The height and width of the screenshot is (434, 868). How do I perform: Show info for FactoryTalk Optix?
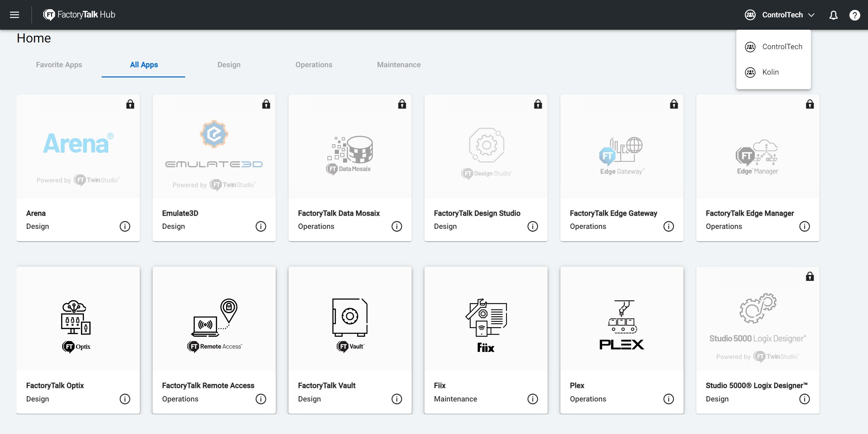[x=125, y=399]
